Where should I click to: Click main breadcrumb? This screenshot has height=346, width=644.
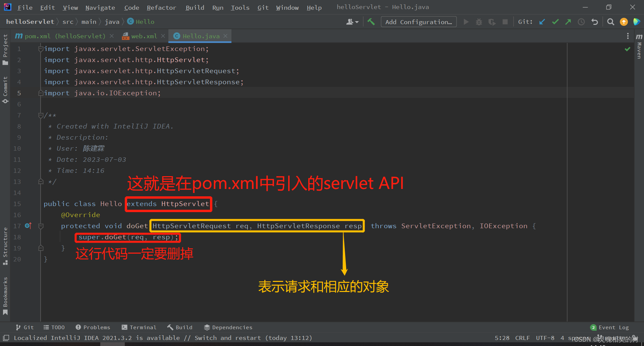pyautogui.click(x=89, y=22)
